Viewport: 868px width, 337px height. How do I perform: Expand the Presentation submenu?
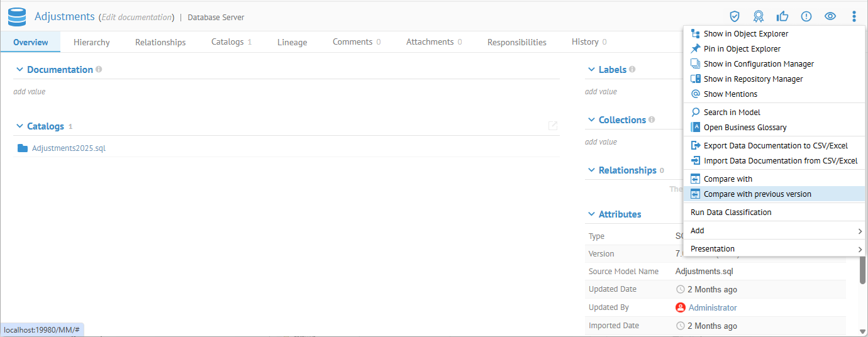click(774, 249)
